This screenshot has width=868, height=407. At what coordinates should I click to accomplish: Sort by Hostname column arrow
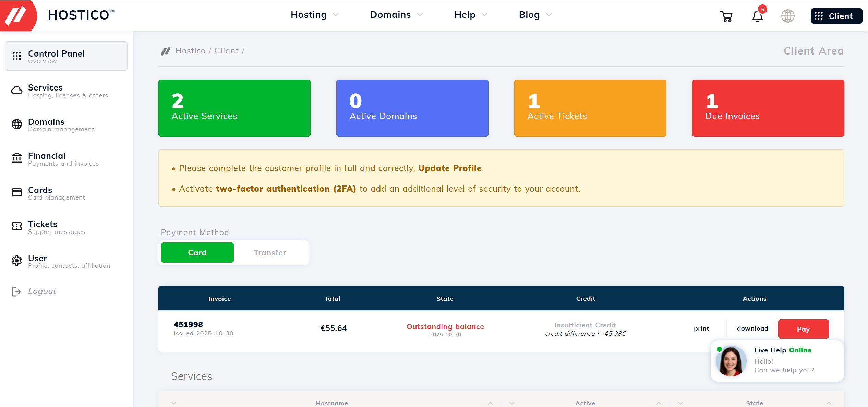coord(490,403)
